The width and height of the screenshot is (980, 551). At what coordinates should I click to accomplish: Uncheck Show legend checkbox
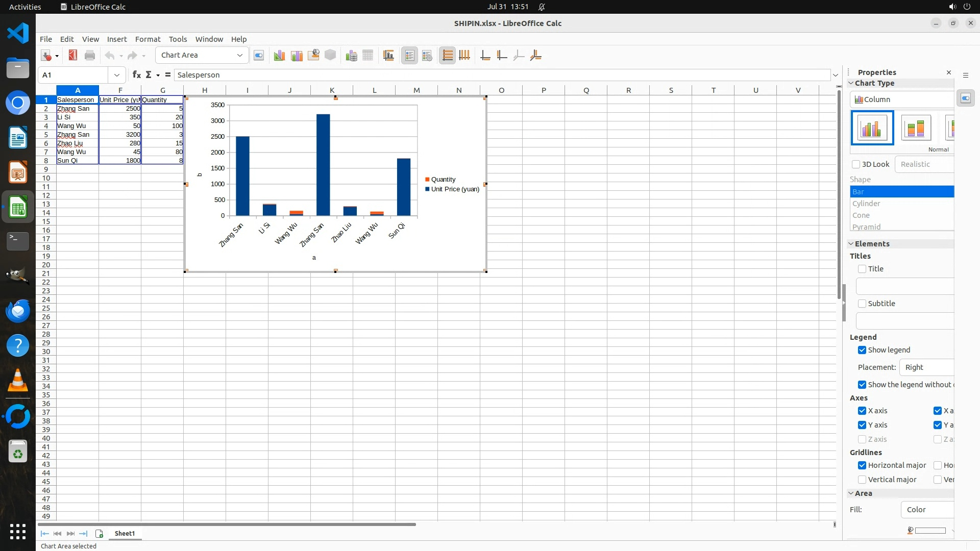coord(862,350)
